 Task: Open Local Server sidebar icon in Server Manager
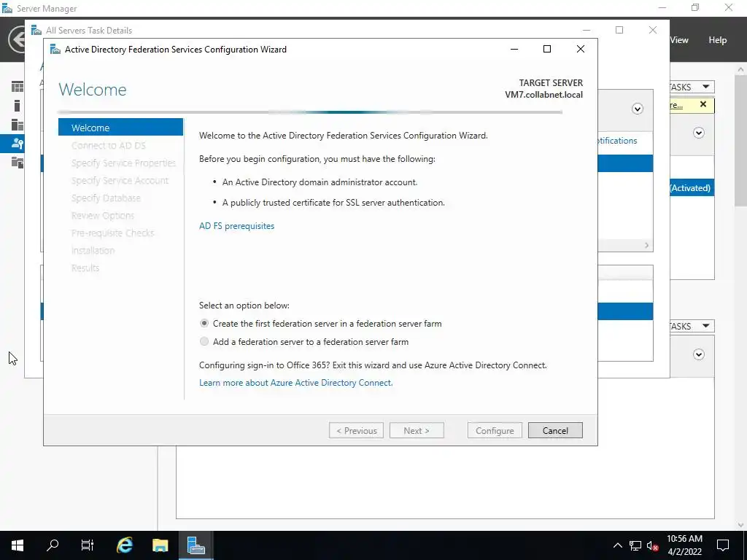18,106
